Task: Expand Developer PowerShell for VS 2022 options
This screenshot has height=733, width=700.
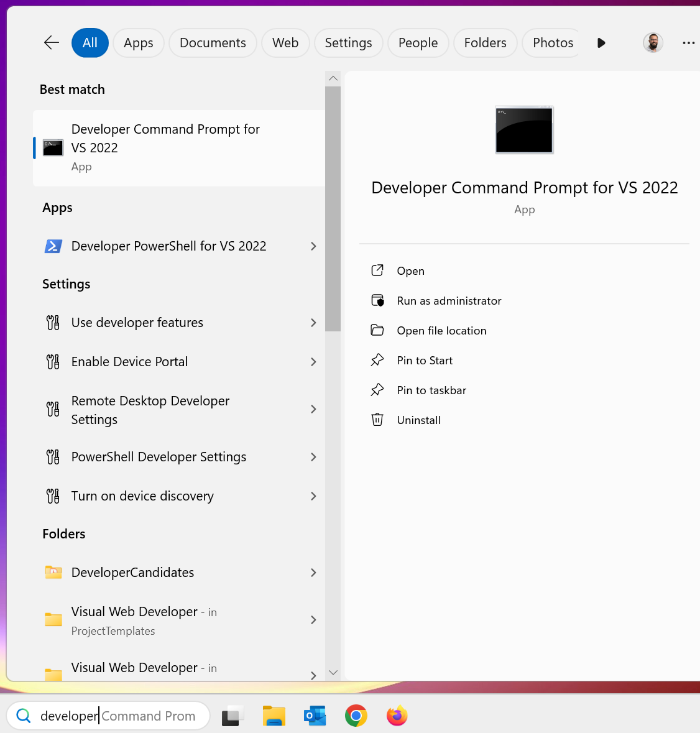Action: point(313,246)
